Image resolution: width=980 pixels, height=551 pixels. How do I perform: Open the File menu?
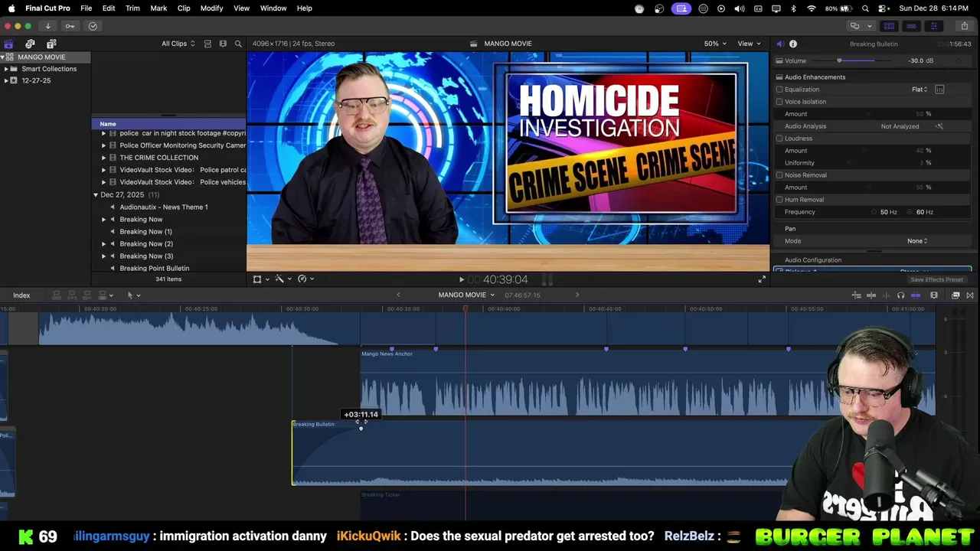pyautogui.click(x=87, y=8)
